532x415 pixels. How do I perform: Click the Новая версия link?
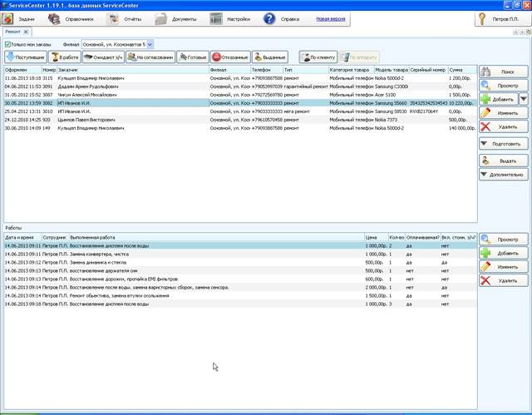(331, 19)
